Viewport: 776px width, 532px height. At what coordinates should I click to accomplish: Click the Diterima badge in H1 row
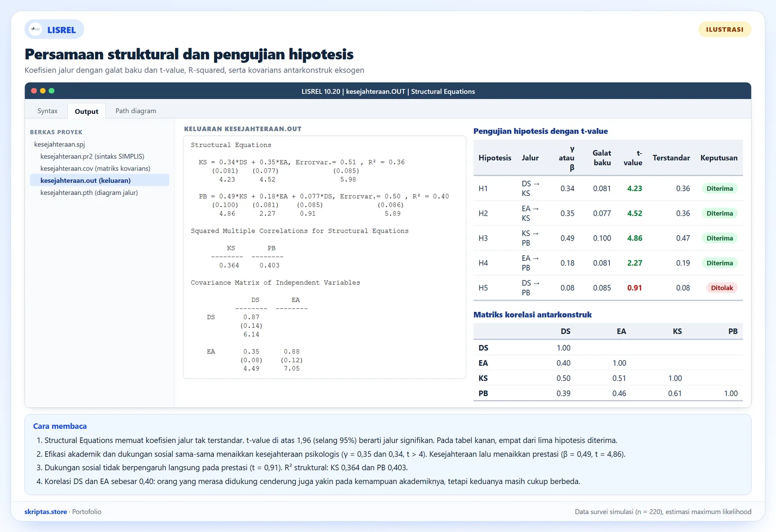point(720,189)
